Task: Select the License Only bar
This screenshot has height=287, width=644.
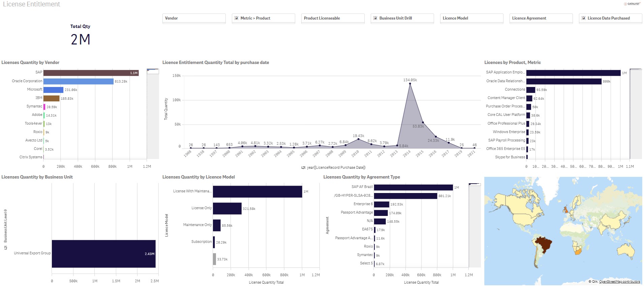Action: click(227, 209)
